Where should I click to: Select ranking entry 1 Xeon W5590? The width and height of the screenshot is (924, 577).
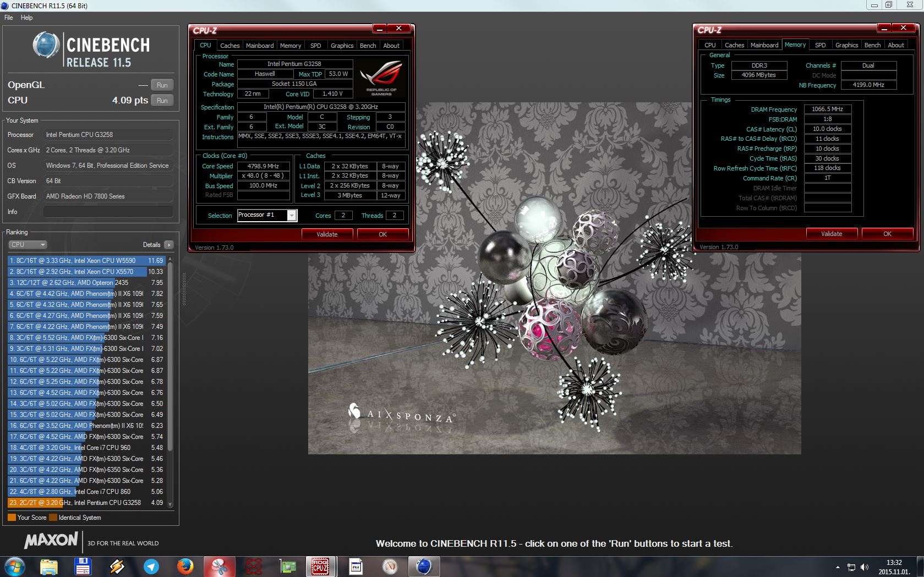coord(86,261)
